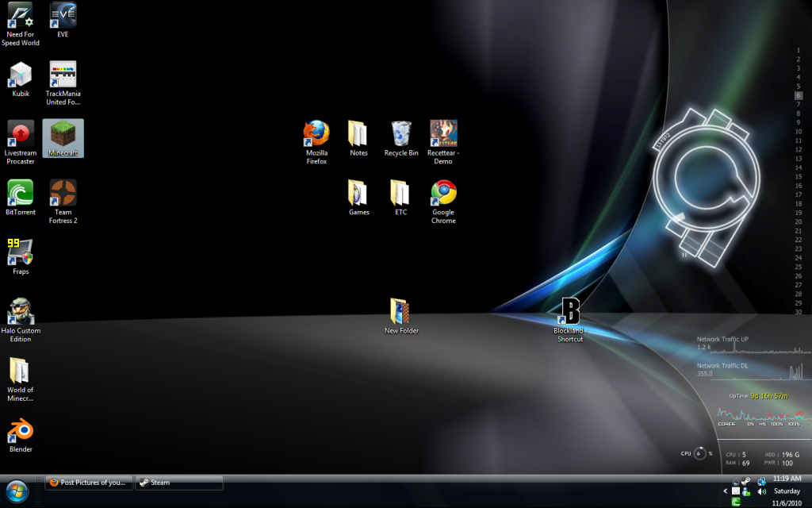Image resolution: width=812 pixels, height=508 pixels.
Task: Click day 15 in the calendar widget
Action: coord(799,177)
